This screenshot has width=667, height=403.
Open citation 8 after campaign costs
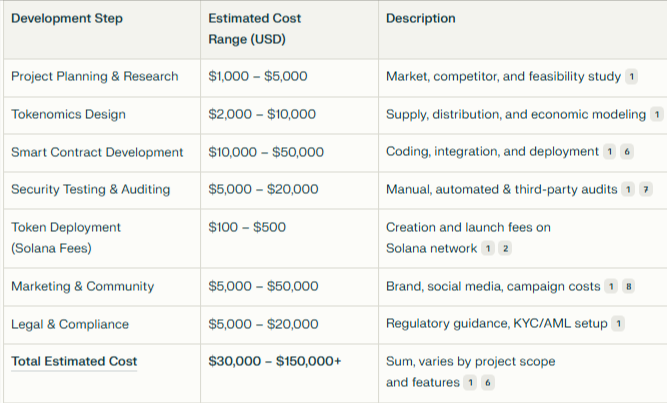click(628, 286)
